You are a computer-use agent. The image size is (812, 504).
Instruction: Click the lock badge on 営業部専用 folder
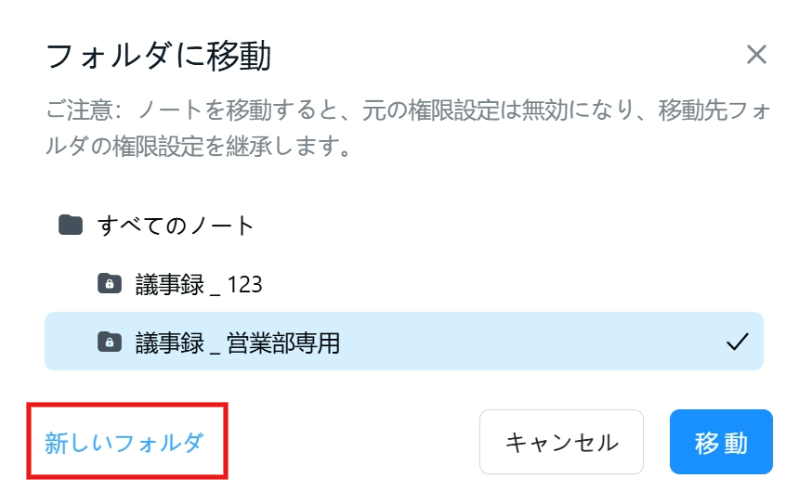click(110, 343)
